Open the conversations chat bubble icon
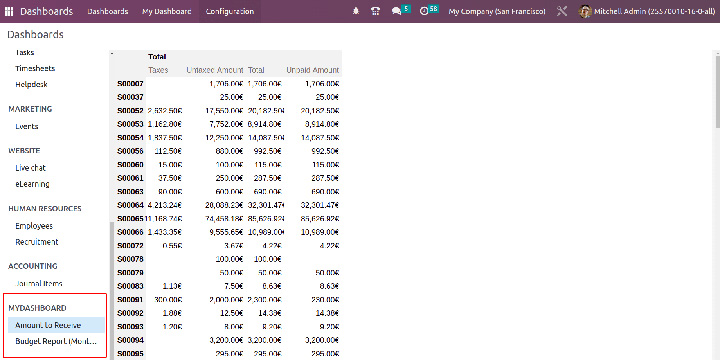Image resolution: width=720 pixels, height=360 pixels. click(x=396, y=11)
